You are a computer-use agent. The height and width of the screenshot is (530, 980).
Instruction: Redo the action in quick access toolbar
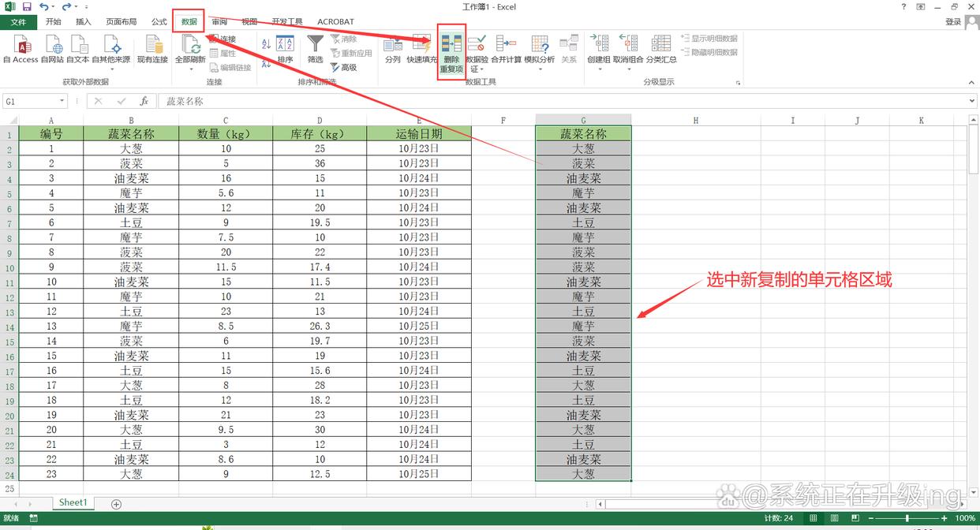click(67, 7)
